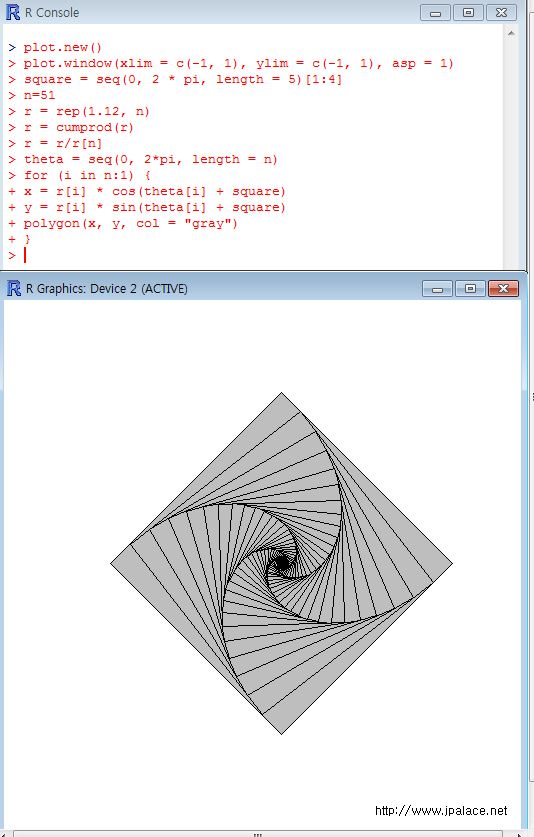Click the plot.window(xlim...) command line

pyautogui.click(x=238, y=64)
